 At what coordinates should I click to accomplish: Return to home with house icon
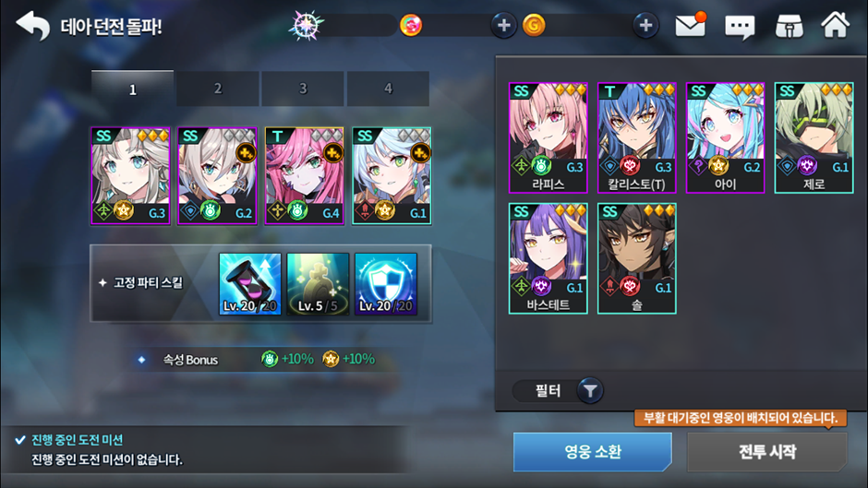pos(835,25)
